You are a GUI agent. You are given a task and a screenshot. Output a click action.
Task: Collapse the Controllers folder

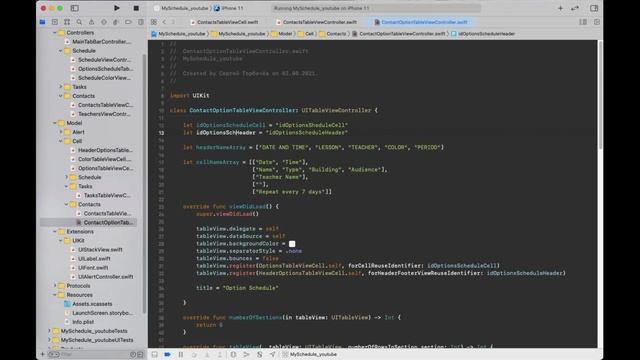[x=55, y=33]
